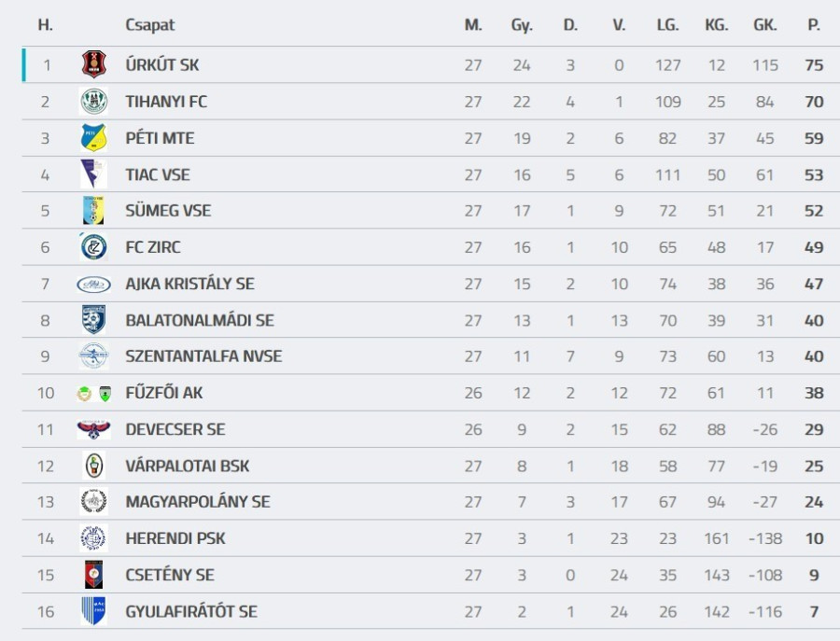
Task: Click the Csapat column header
Action: [150, 25]
